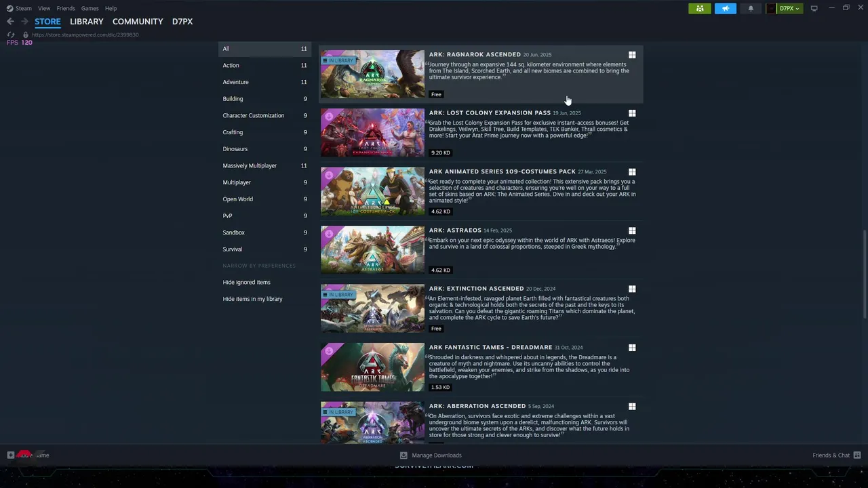This screenshot has height=488, width=868.
Task: Open the green friends icon in top bar
Action: tap(700, 8)
